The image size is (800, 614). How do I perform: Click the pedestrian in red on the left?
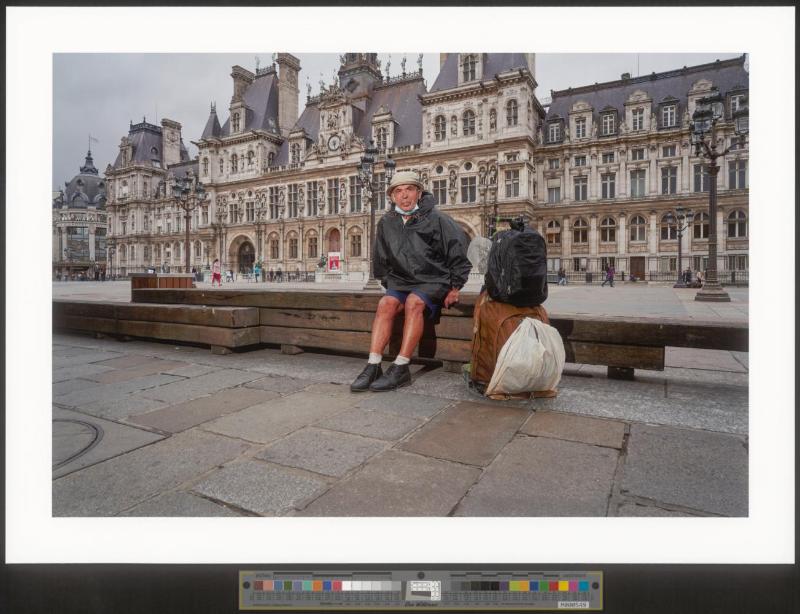(x=216, y=272)
